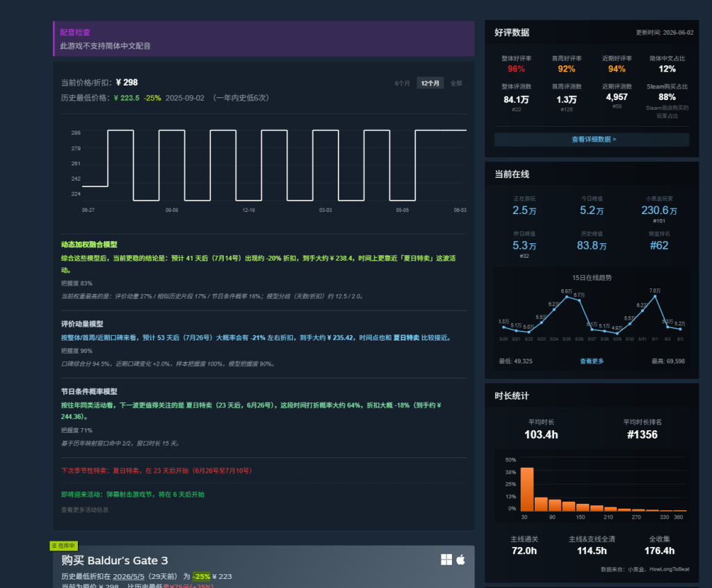Screen dimensions: 712x588
Task: Open the 弹幕射击游戏节 upcoming event line
Action: click(133, 494)
